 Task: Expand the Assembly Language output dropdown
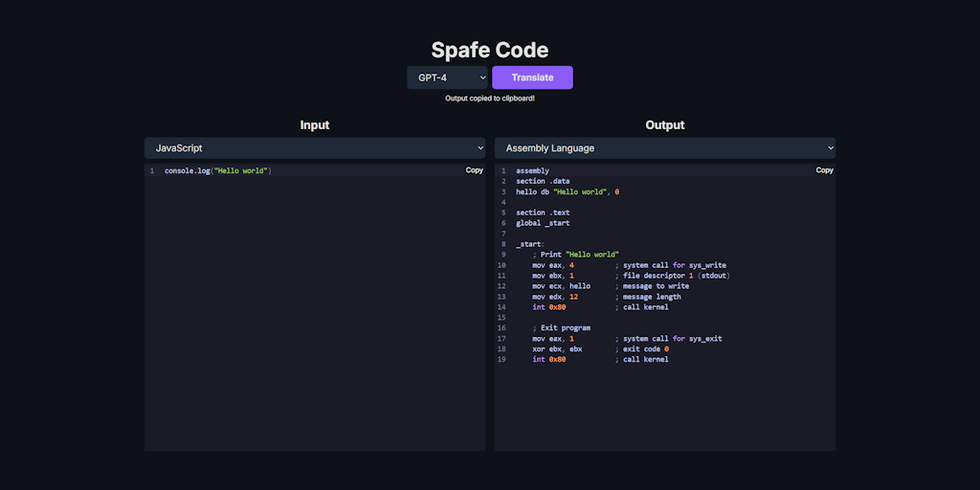664,148
